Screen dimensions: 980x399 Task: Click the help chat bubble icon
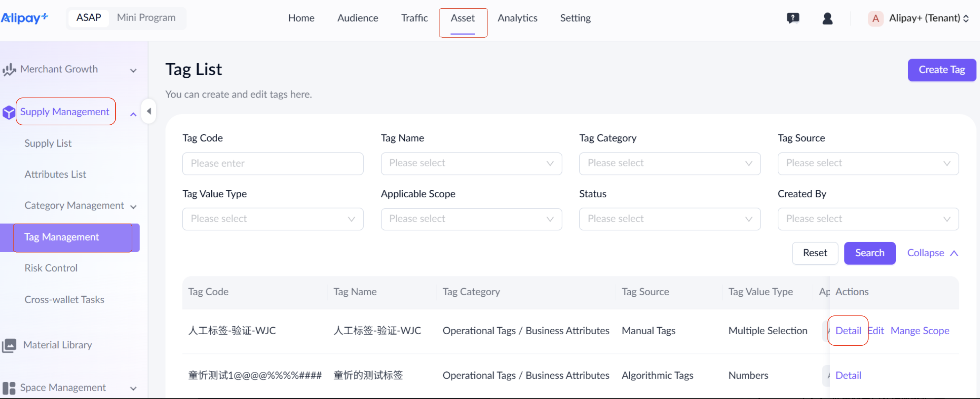point(793,18)
